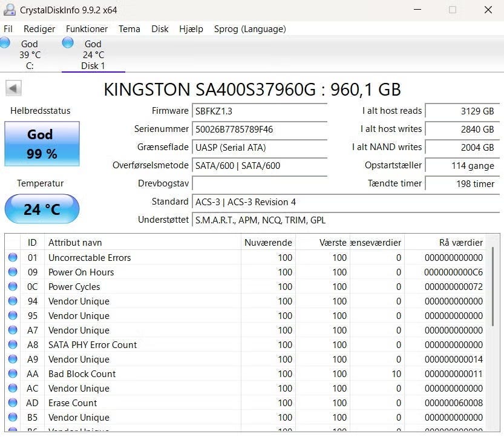Click status dot of attribute A7 row

point(13,330)
